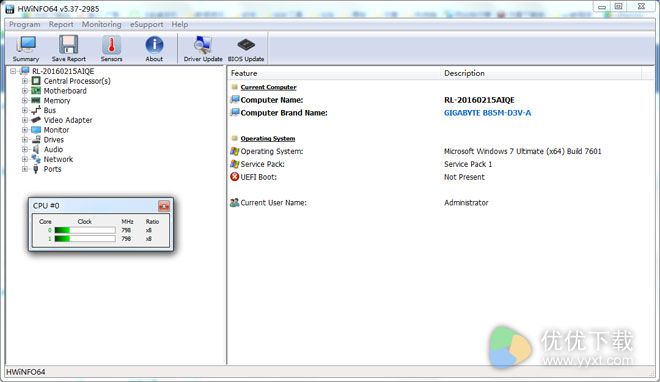The image size is (660, 382).
Task: Launch the BIOS Update chip icon
Action: pyautogui.click(x=246, y=44)
